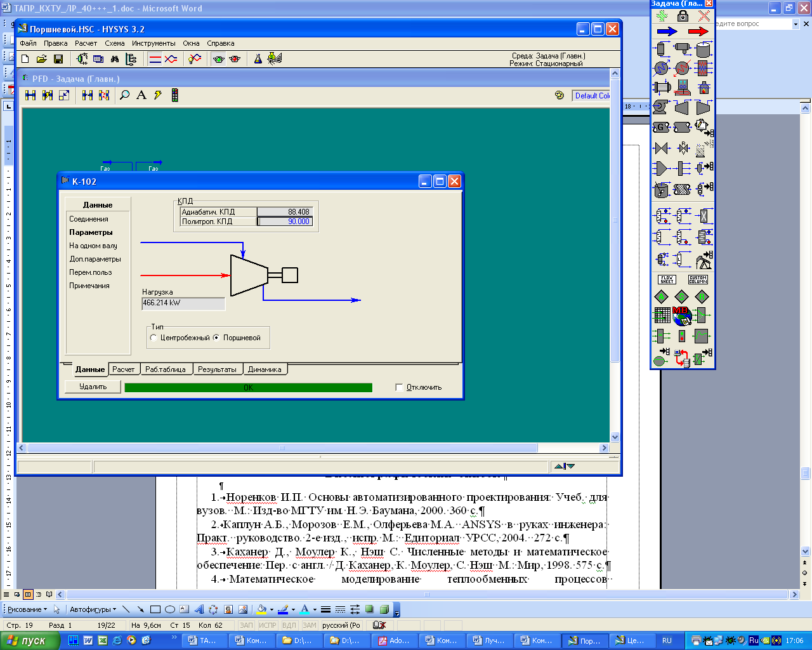Click the traffic-light palette icon in PFD toolbar

click(174, 95)
